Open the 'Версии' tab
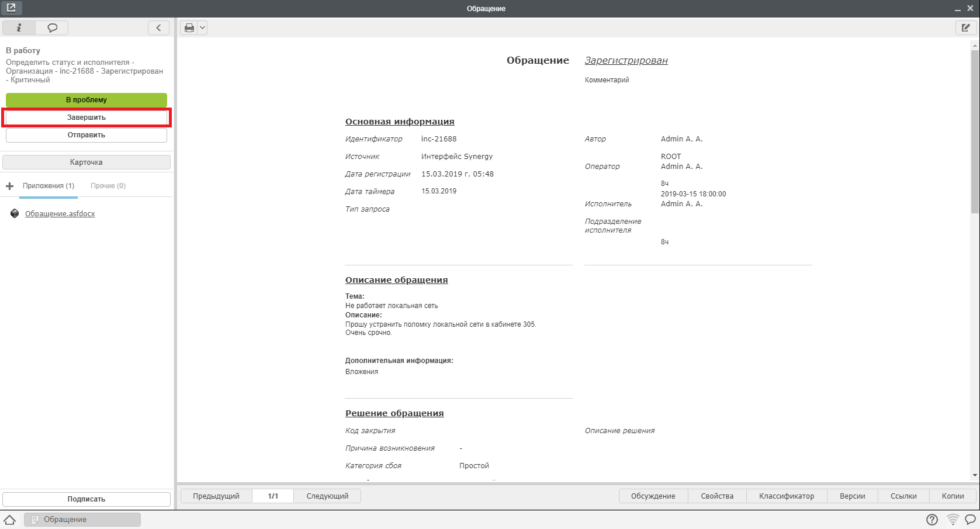The width and height of the screenshot is (980, 529). 853,496
